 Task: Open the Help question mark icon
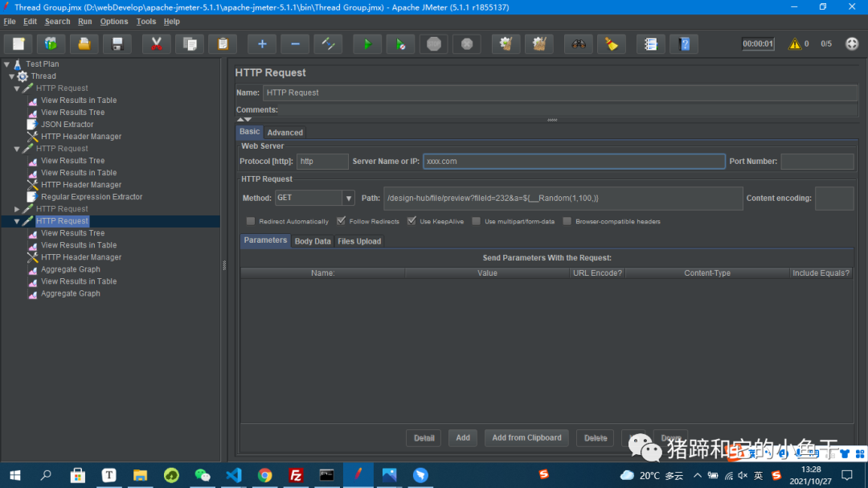[x=684, y=43]
